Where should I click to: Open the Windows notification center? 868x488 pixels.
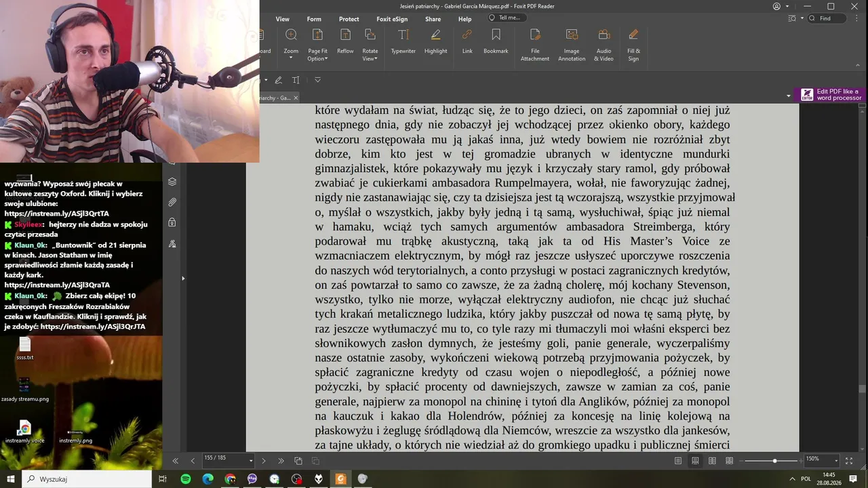(853, 479)
